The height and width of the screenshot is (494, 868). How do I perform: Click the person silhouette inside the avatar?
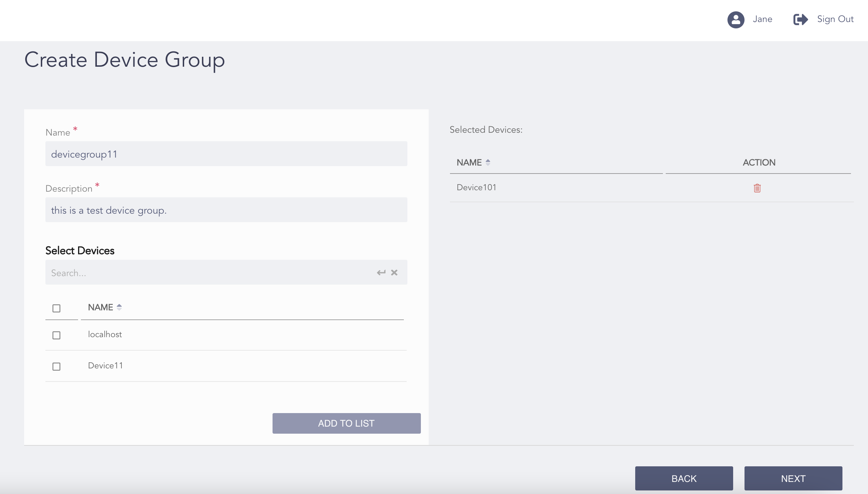[x=736, y=20]
